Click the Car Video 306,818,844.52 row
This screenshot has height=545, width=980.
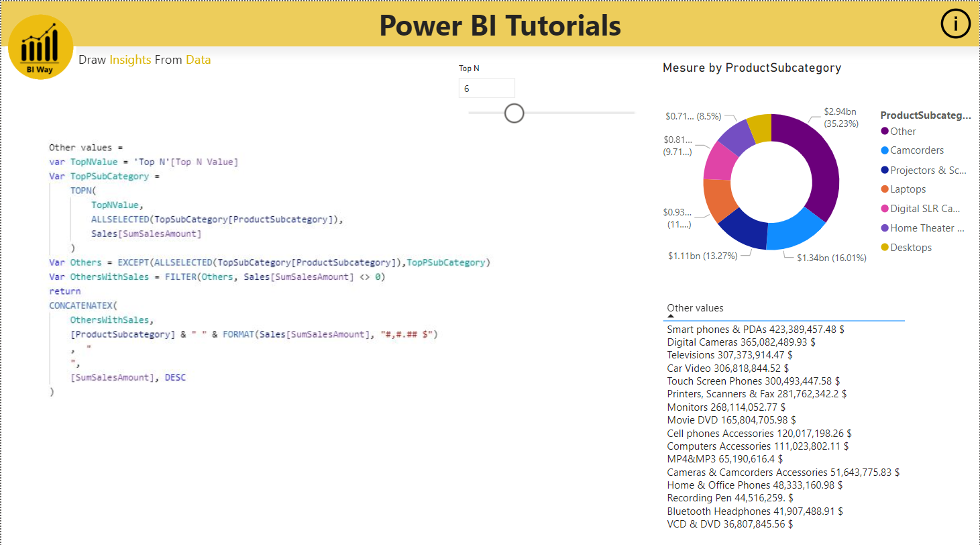pos(728,368)
